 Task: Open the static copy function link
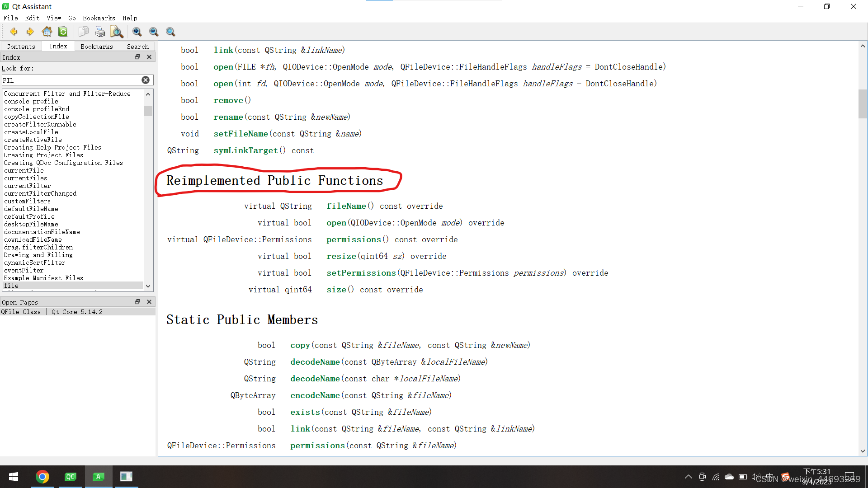(x=300, y=345)
